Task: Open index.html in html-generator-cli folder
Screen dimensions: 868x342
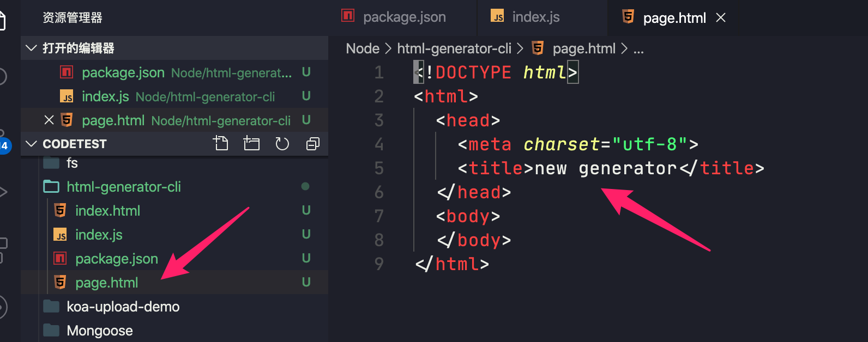Action: pyautogui.click(x=174, y=210)
